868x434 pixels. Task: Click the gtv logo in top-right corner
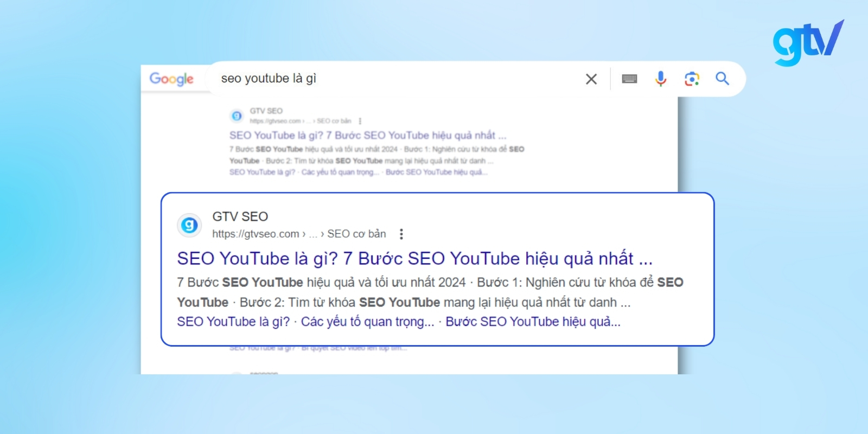pyautogui.click(x=808, y=42)
